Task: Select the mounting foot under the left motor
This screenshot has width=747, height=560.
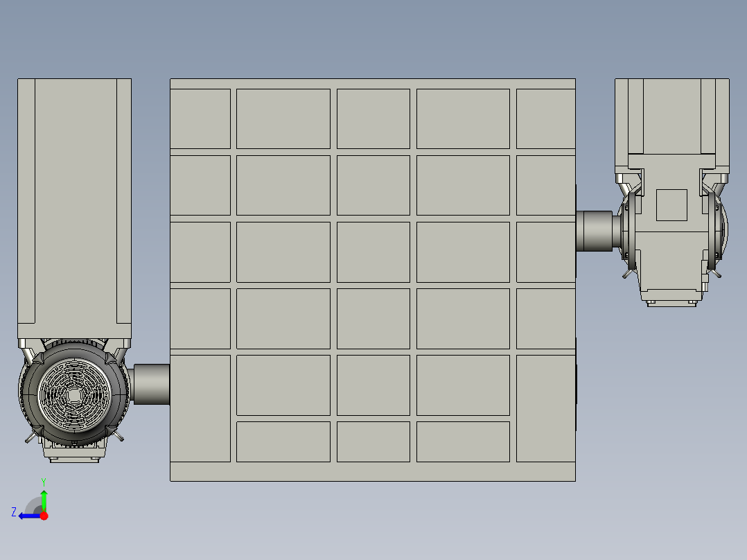Action: pyautogui.click(x=74, y=460)
